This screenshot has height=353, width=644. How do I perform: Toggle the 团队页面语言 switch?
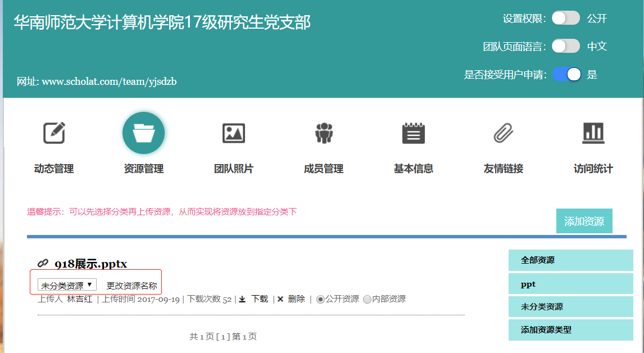(565, 46)
